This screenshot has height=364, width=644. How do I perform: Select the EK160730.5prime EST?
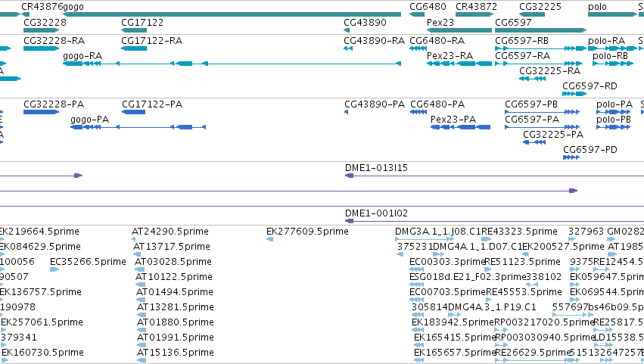tap(5, 361)
